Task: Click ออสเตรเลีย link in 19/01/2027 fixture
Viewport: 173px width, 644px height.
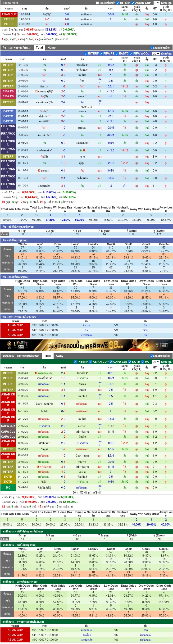Action: [x=86, y=640]
